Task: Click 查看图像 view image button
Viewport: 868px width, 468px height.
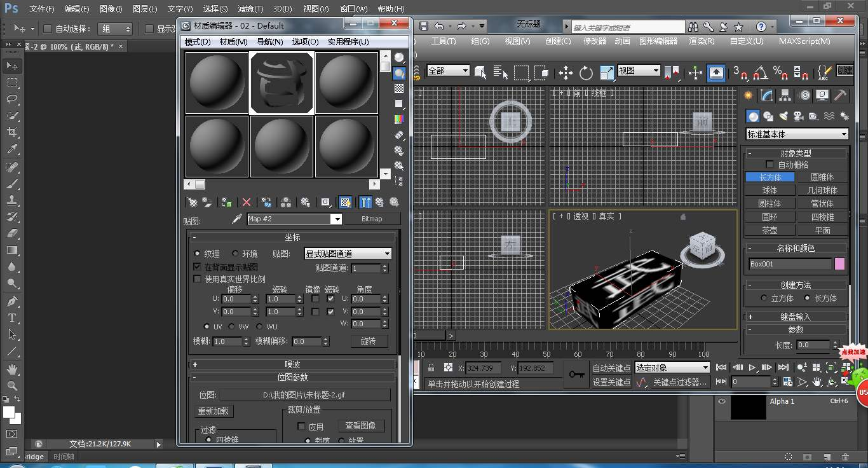Action: pos(360,425)
